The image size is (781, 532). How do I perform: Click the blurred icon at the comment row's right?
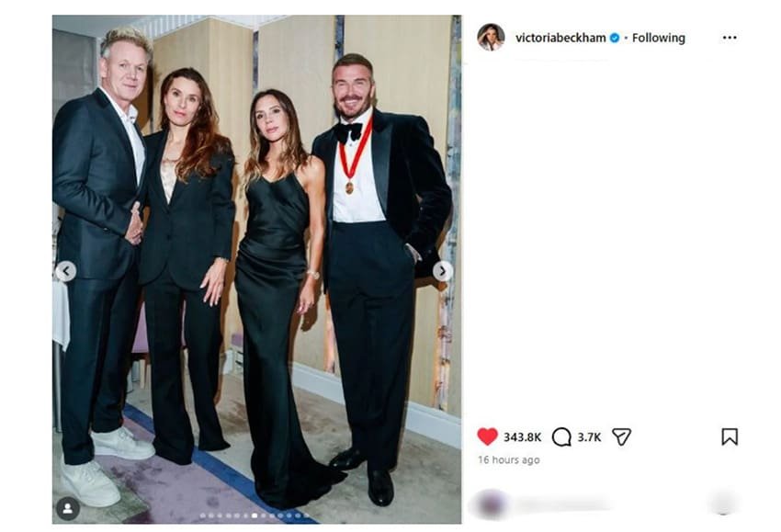coord(723,504)
